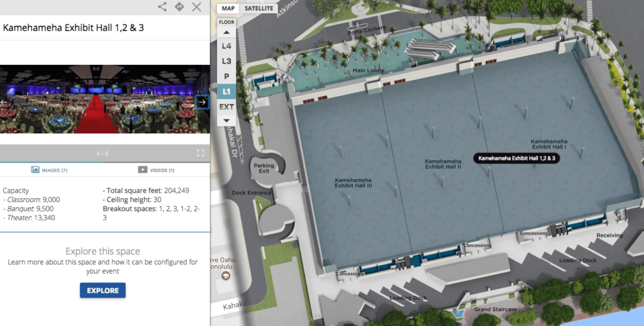Image resolution: width=644 pixels, height=326 pixels.
Task: Go up one level with floor up arrow
Action: (x=226, y=33)
